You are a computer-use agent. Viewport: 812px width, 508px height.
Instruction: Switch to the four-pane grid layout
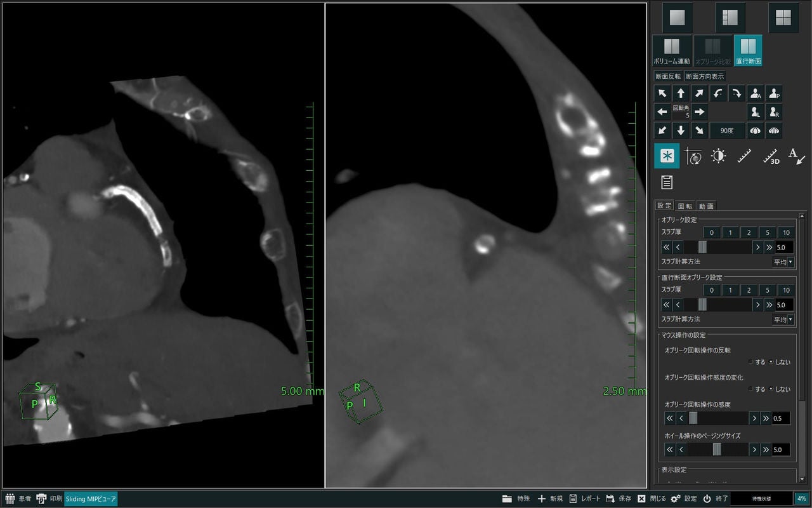point(783,18)
